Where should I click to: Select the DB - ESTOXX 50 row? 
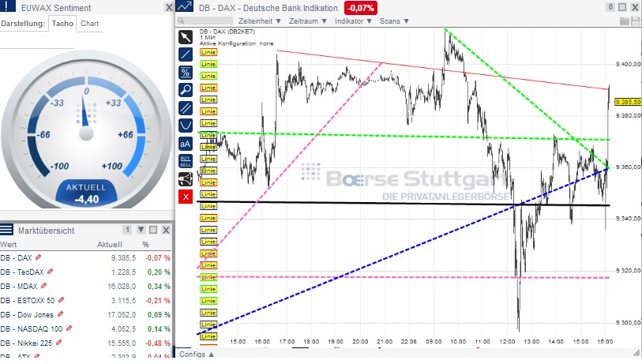point(85,301)
